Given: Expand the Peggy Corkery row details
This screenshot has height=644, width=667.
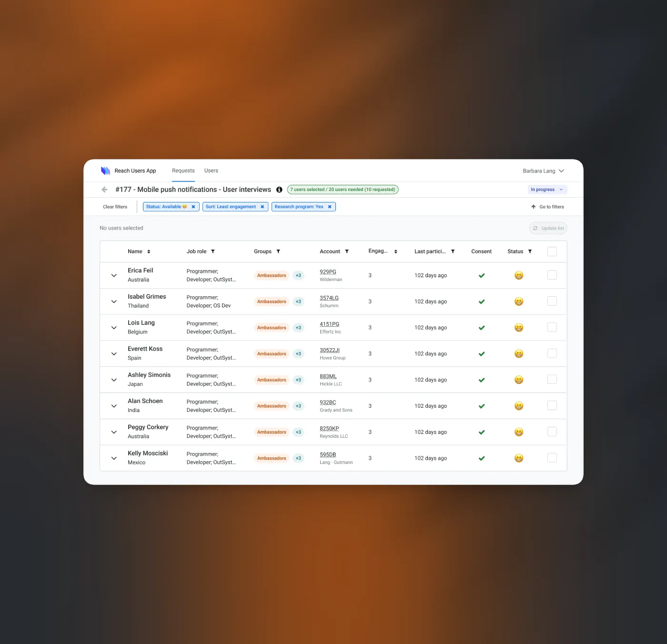Looking at the screenshot, I should (x=114, y=432).
